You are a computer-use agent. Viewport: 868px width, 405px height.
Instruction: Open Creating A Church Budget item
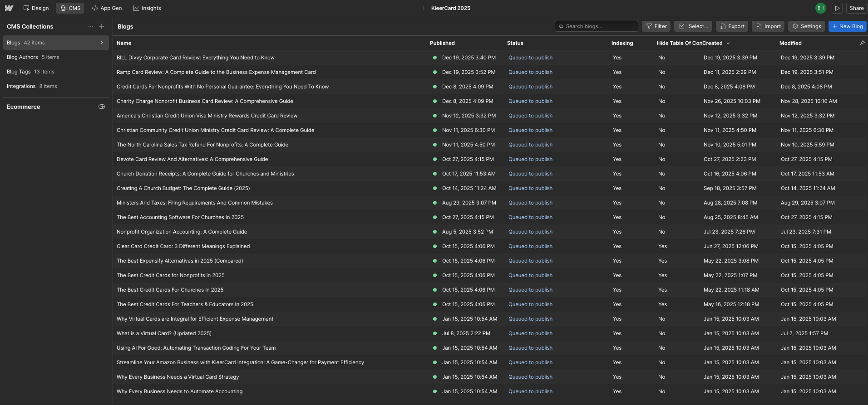(x=183, y=188)
